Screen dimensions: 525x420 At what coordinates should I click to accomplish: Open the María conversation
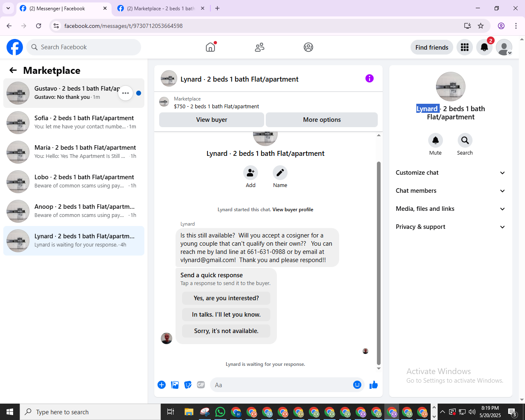(74, 152)
